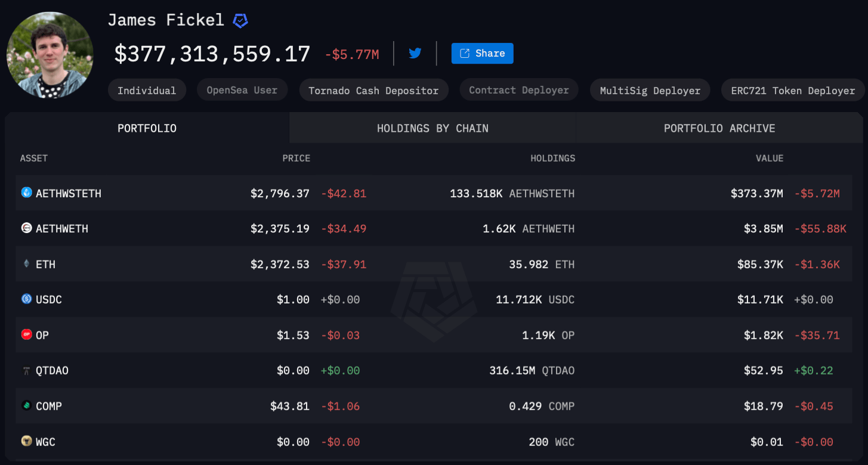868x465 pixels.
Task: Click the $2,796.37 AETHWSTETH price
Action: (280, 193)
